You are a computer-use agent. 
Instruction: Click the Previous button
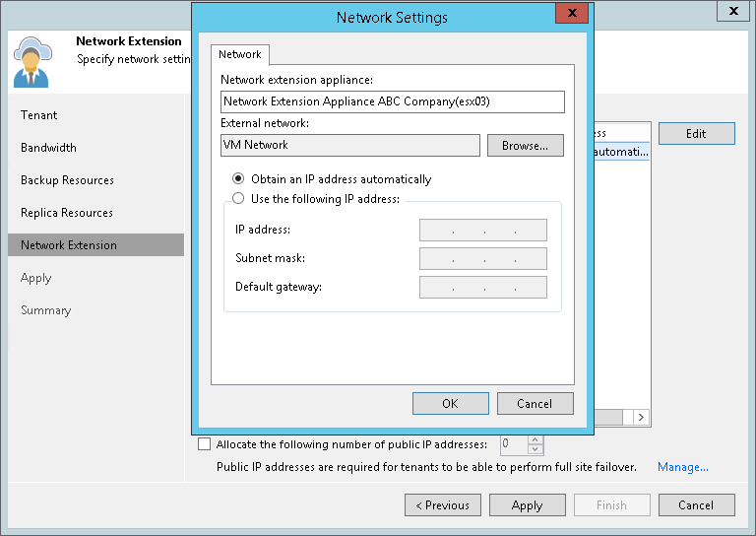(443, 505)
